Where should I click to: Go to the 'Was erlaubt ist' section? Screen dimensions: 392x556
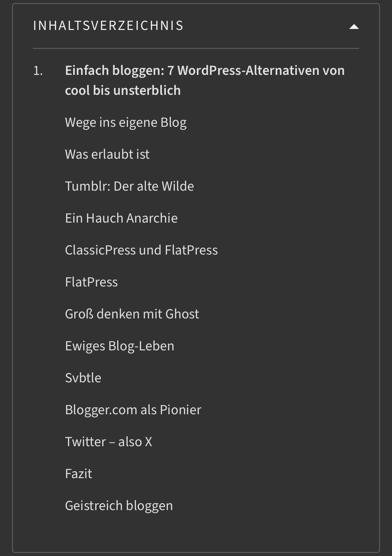pos(107,154)
